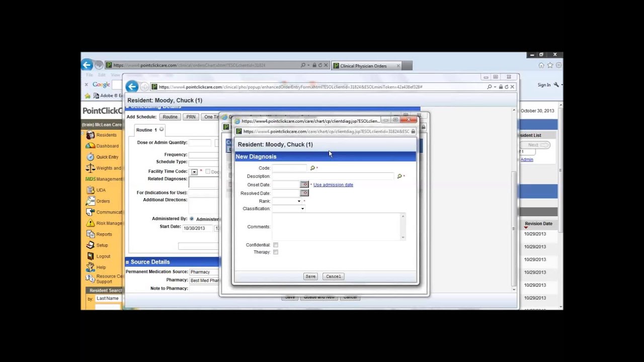Screen dimensions: 644x362
Task: Open the Weights and Vitals scale icon
Action: pyautogui.click(x=90, y=168)
